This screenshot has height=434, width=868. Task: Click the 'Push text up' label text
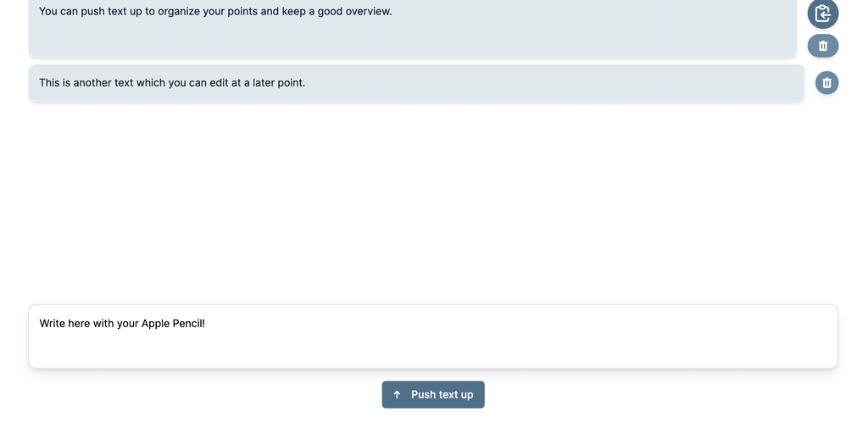[442, 395]
